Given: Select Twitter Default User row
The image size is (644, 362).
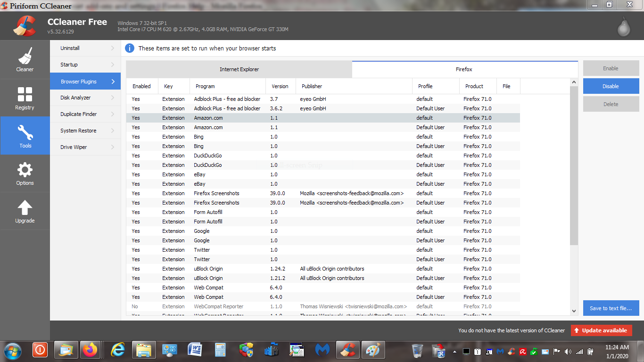Looking at the screenshot, I should point(323,259).
